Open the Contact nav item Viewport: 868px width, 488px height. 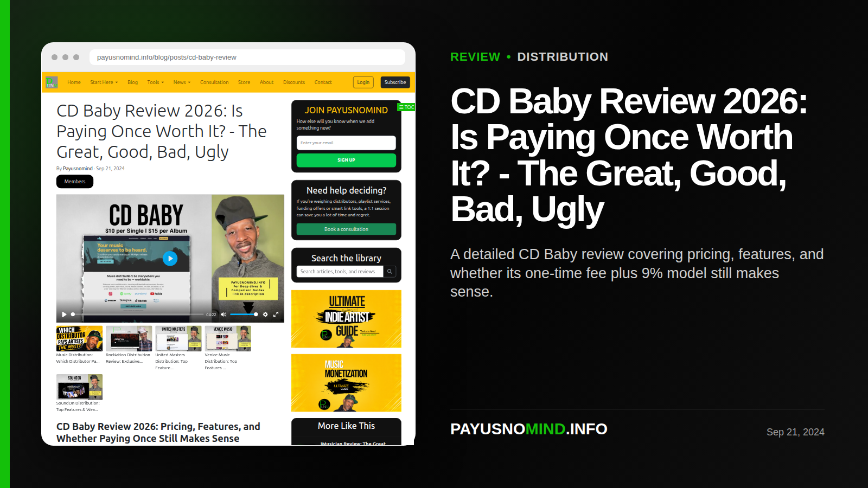click(x=323, y=82)
